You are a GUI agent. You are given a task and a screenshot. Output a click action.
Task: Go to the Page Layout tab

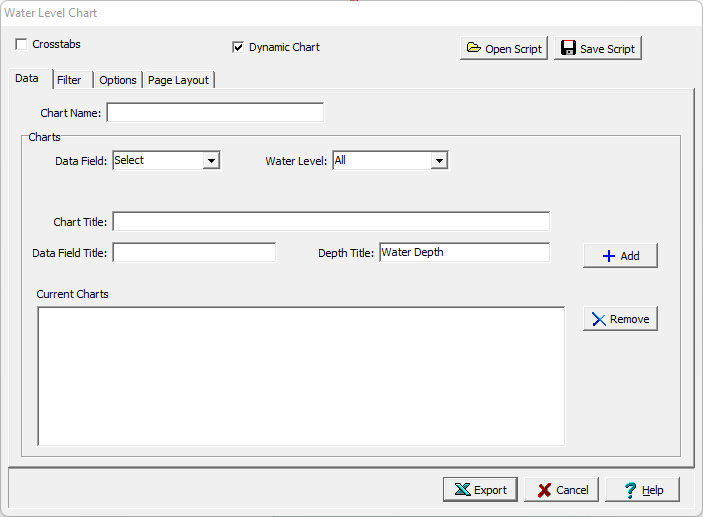(x=178, y=80)
